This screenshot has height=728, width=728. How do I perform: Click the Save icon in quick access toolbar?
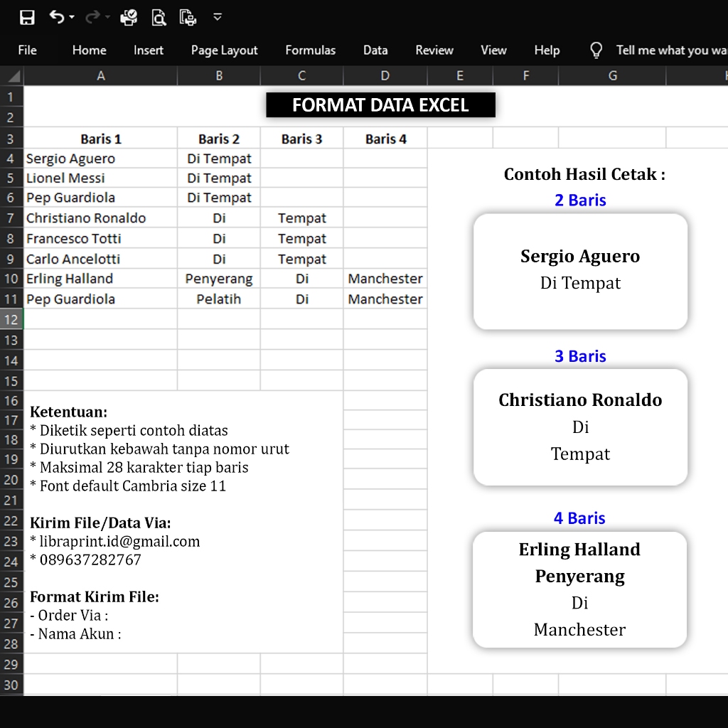click(x=27, y=18)
